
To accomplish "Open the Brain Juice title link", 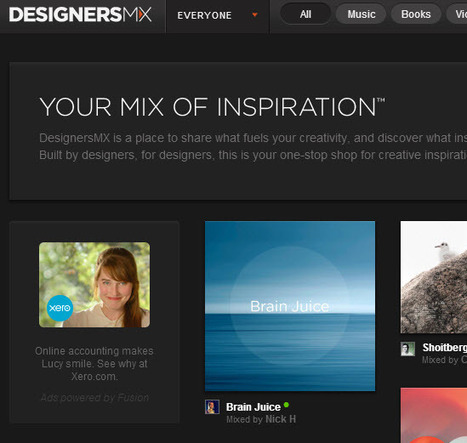I will (253, 407).
